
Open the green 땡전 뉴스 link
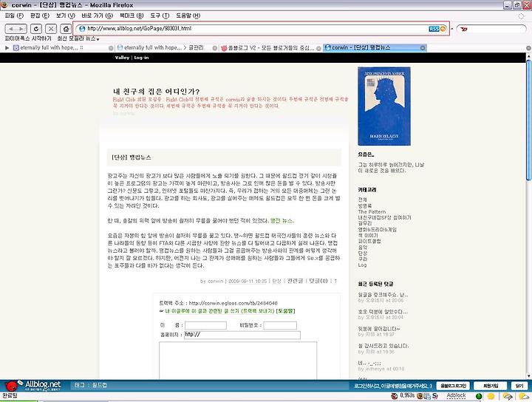point(282,220)
